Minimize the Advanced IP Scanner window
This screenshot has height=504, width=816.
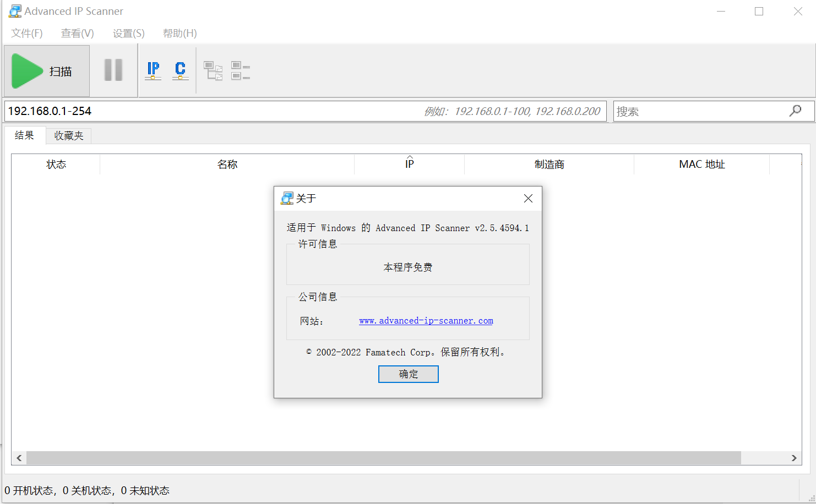[x=721, y=11]
